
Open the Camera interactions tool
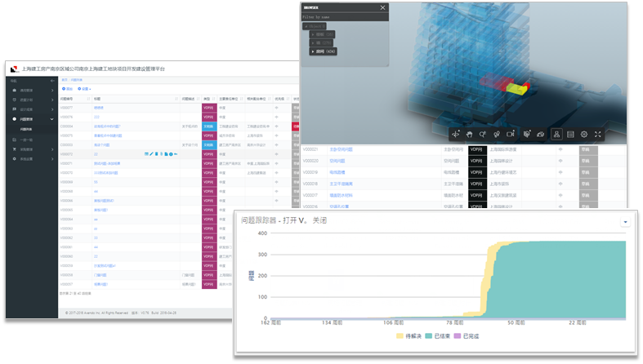pyautogui.click(x=510, y=135)
